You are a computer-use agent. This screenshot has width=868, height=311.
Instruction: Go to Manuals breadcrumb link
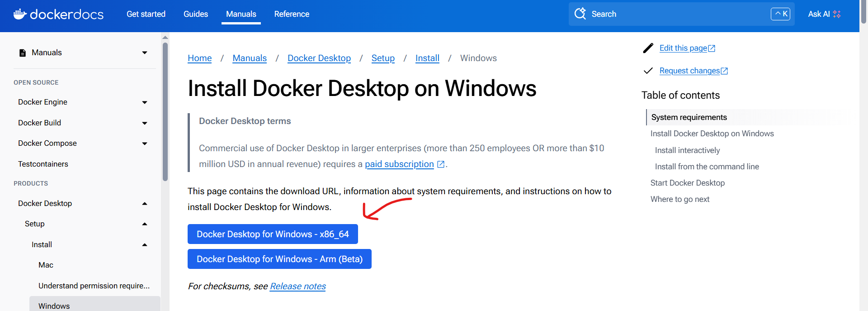point(250,58)
